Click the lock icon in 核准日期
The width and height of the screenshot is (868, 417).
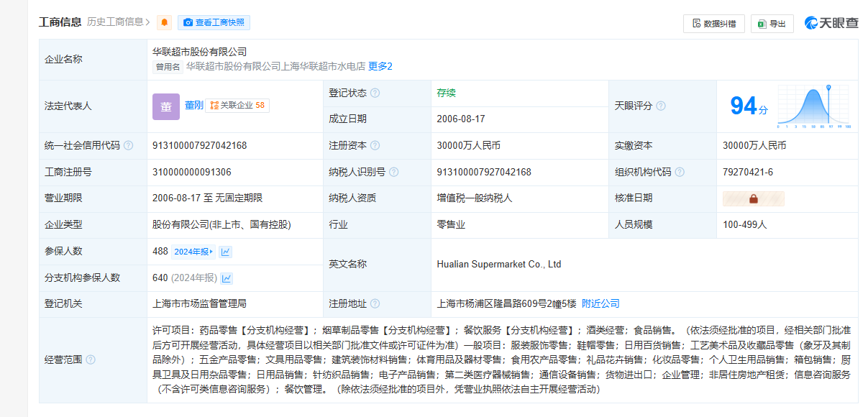(754, 198)
